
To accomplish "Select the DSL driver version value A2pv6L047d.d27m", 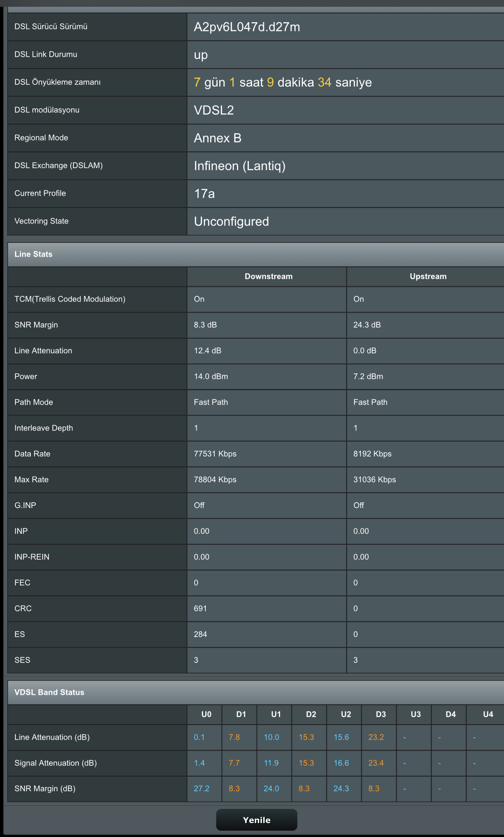I will tap(247, 27).
